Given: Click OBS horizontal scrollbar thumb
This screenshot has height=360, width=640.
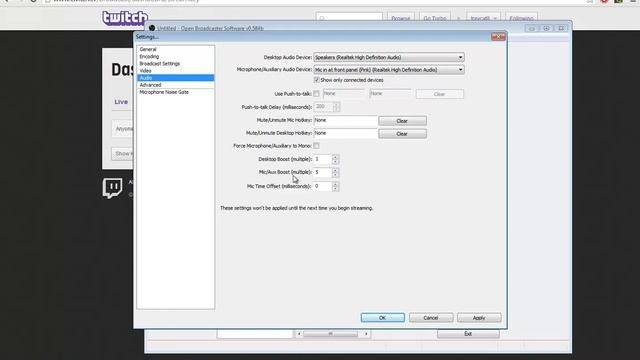Looking at the screenshot, I should click(x=330, y=334).
